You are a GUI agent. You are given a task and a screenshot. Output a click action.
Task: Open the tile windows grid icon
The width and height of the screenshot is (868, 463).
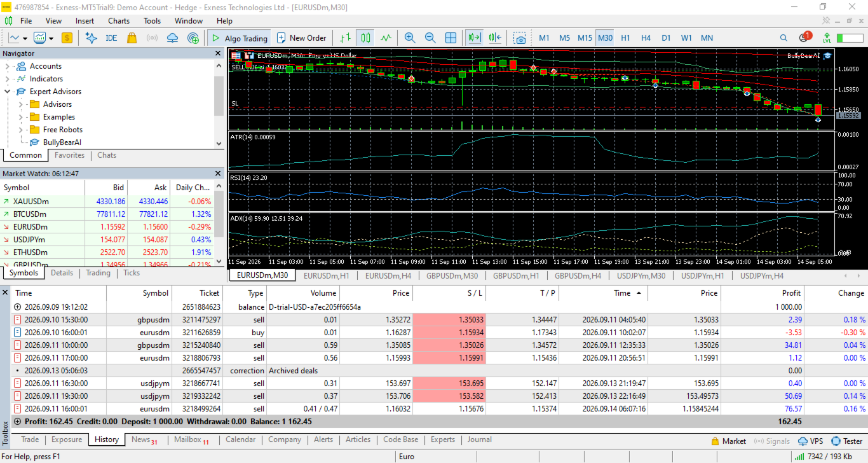click(451, 38)
